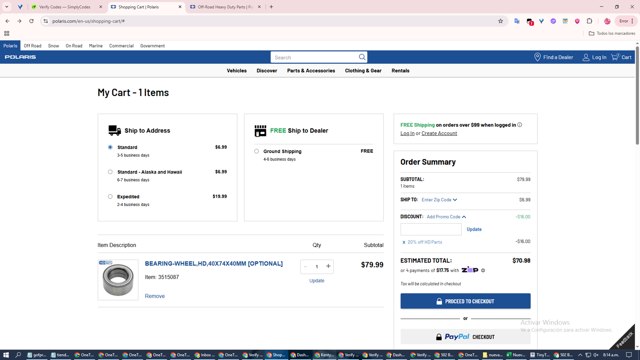Image resolution: width=640 pixels, height=360 pixels.
Task: Click the site Search field
Action: [x=314, y=57]
